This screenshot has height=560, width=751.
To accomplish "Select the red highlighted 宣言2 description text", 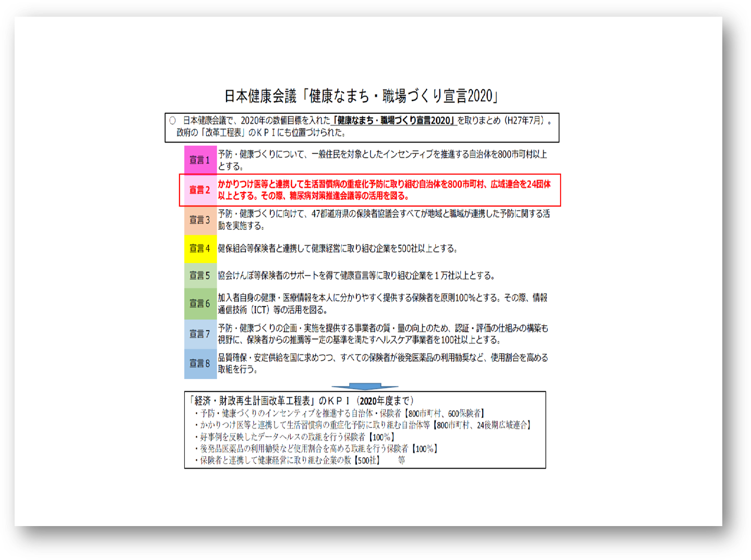I will coord(384,190).
